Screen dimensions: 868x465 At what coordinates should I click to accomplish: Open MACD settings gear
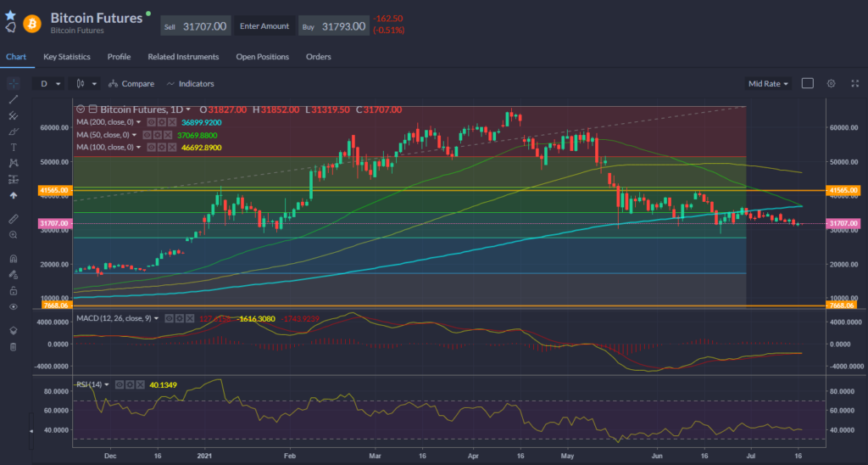pos(180,319)
